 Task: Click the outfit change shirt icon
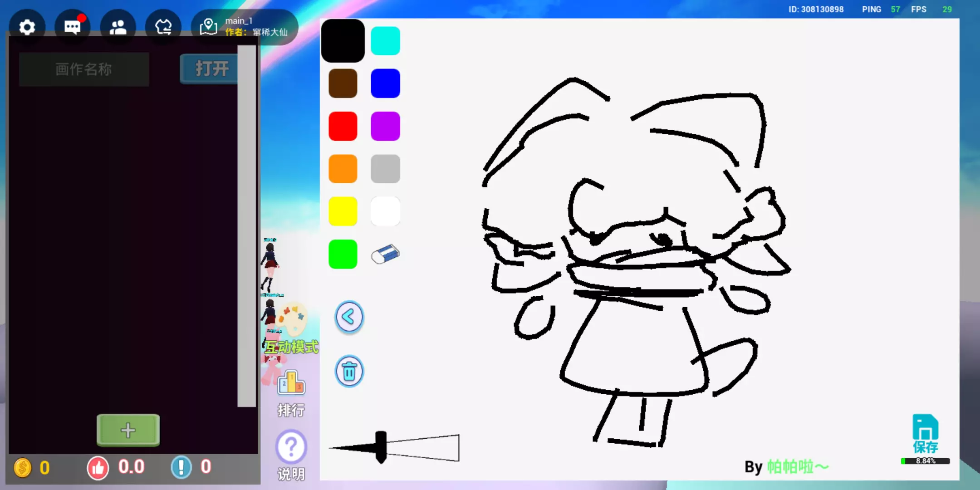coord(163,27)
